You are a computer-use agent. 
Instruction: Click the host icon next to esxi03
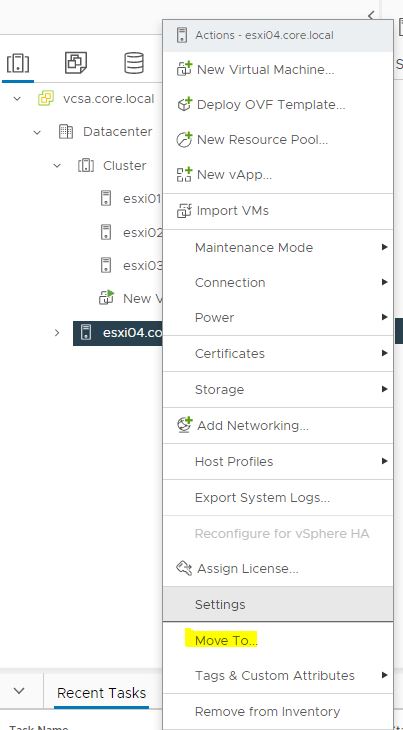tap(106, 265)
